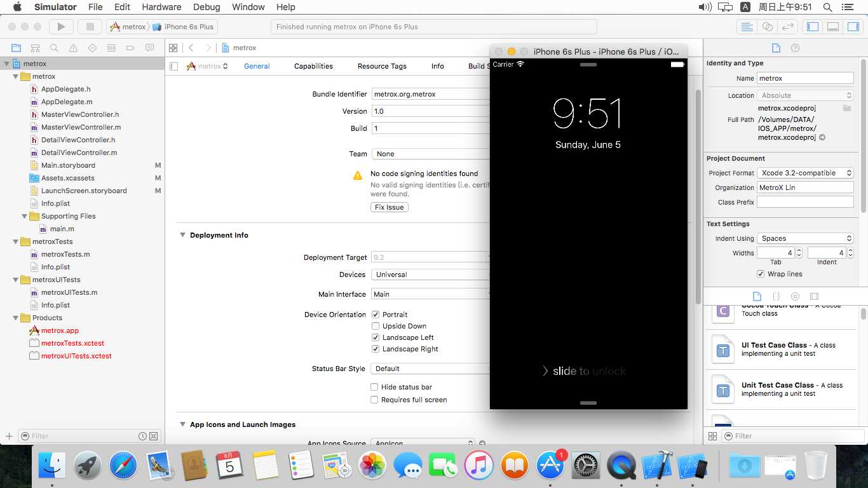Open the Test navigator diamond icon
The width and height of the screenshot is (868, 488).
(93, 48)
